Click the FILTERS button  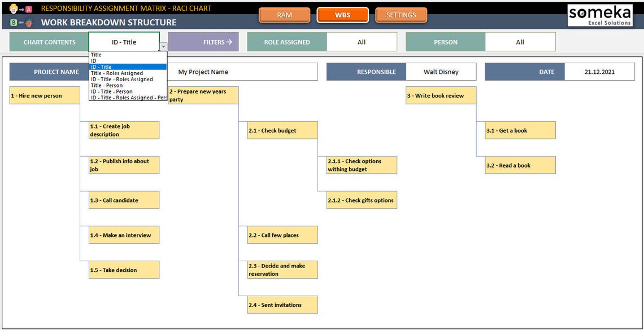pyautogui.click(x=215, y=41)
